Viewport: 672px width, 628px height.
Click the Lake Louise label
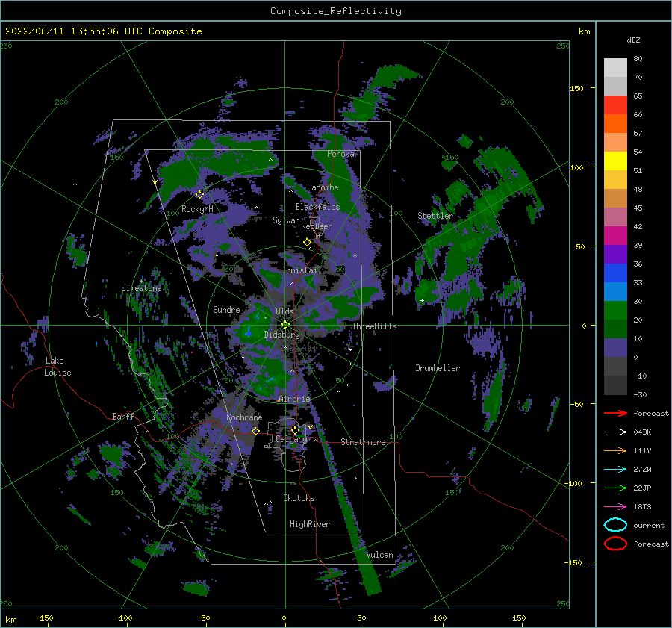click(57, 367)
